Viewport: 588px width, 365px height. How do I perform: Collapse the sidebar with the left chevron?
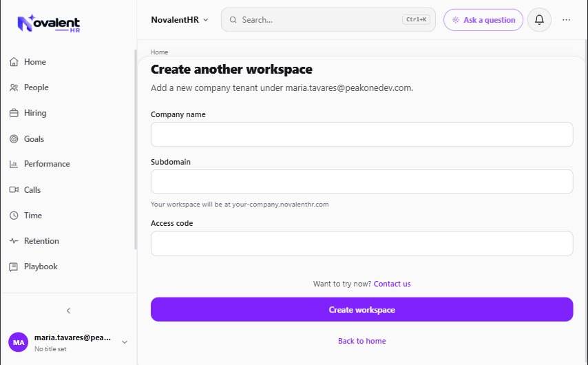[69, 311]
